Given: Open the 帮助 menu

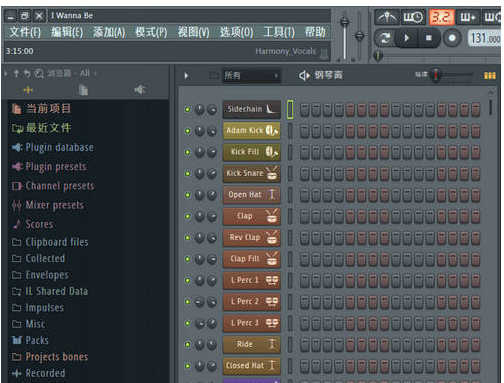Looking at the screenshot, I should [x=315, y=32].
